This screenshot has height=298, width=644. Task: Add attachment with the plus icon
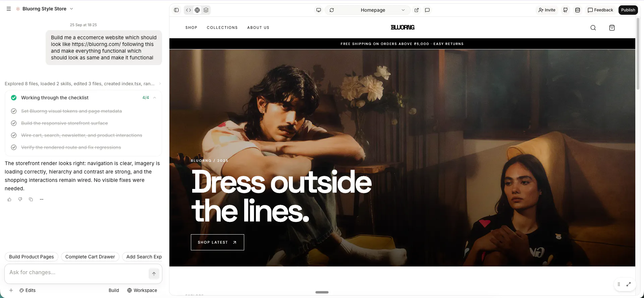(x=11, y=290)
